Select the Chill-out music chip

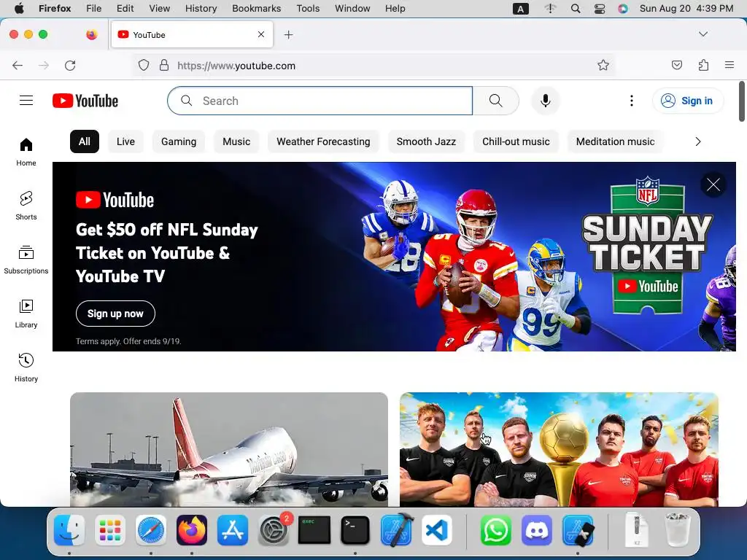516,141
